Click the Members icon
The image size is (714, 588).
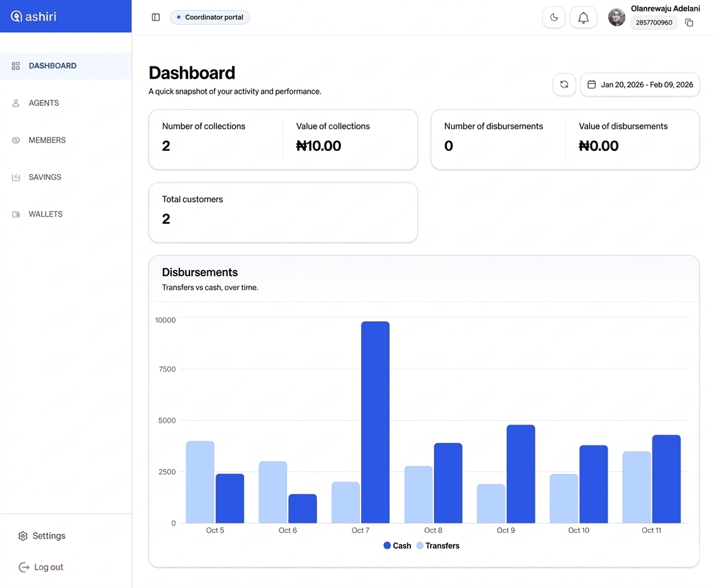16,140
